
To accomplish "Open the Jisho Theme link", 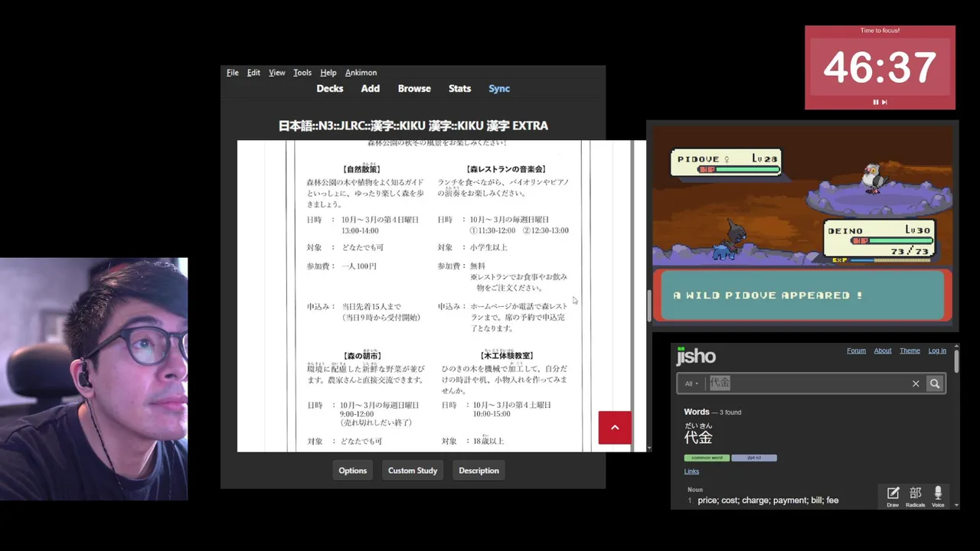I will click(x=910, y=350).
